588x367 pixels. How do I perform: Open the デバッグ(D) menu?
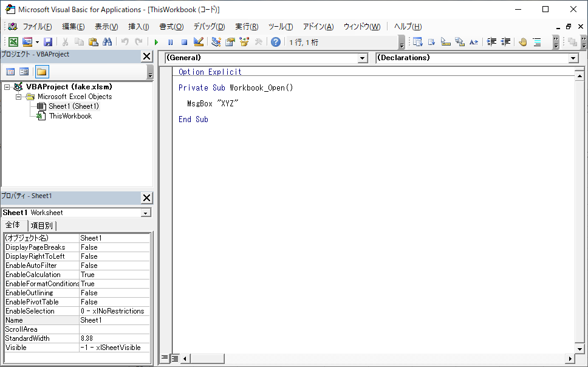tap(209, 27)
